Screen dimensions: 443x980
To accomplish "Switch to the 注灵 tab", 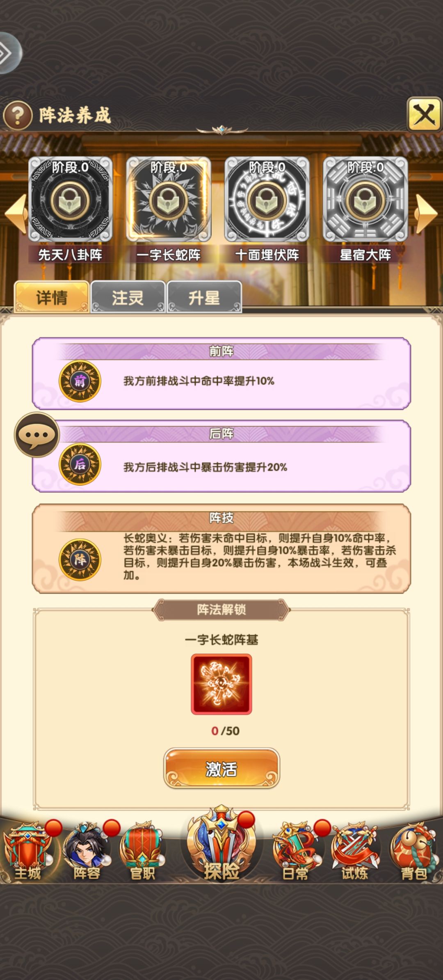I will pos(128,297).
